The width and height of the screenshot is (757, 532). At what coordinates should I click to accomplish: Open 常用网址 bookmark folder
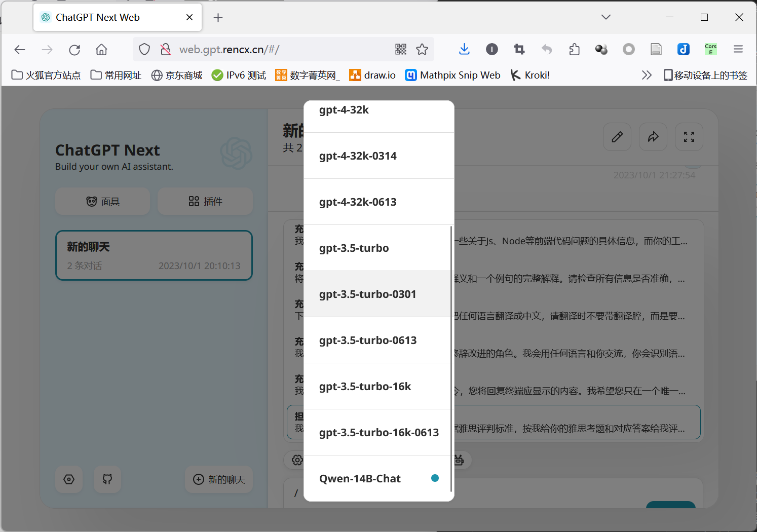click(116, 75)
